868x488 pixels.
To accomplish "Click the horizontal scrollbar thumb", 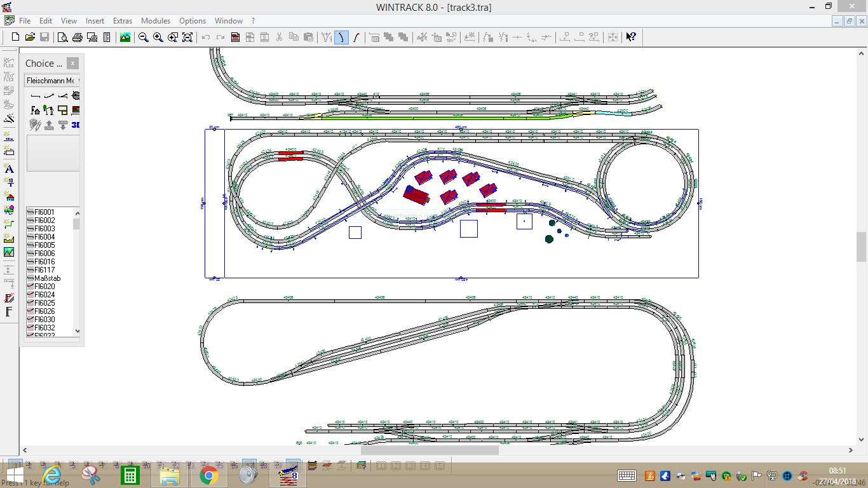I will pyautogui.click(x=430, y=450).
